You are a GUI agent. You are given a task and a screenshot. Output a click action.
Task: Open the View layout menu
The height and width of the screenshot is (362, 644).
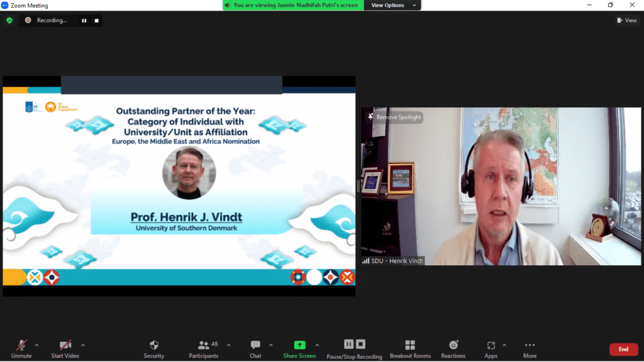[x=627, y=20]
